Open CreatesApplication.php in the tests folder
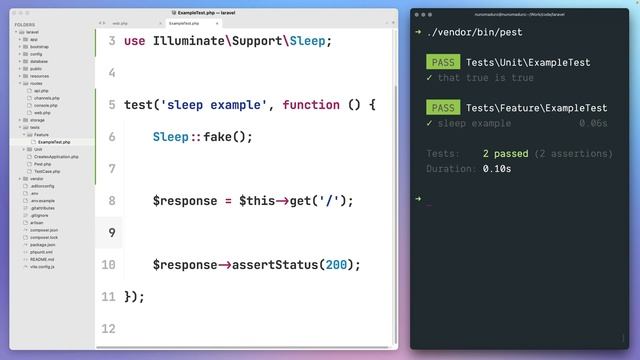The height and width of the screenshot is (360, 640). [56, 157]
